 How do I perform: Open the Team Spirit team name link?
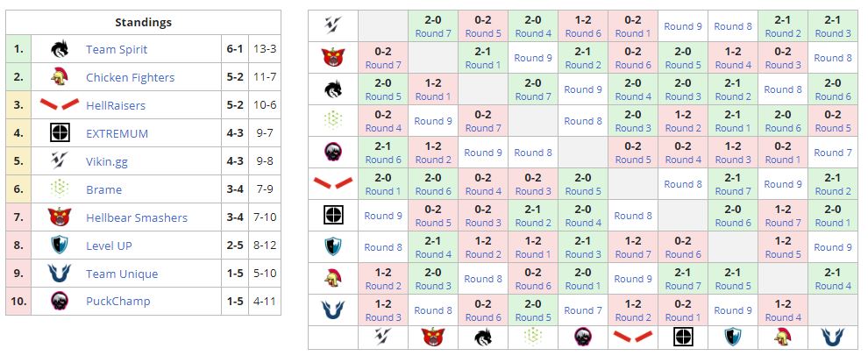[x=117, y=50]
